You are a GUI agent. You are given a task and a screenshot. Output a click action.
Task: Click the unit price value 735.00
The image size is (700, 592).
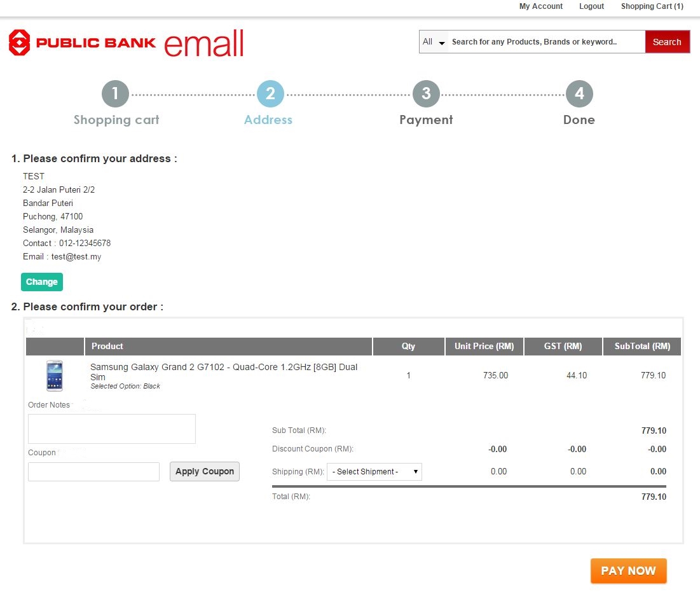pyautogui.click(x=495, y=375)
